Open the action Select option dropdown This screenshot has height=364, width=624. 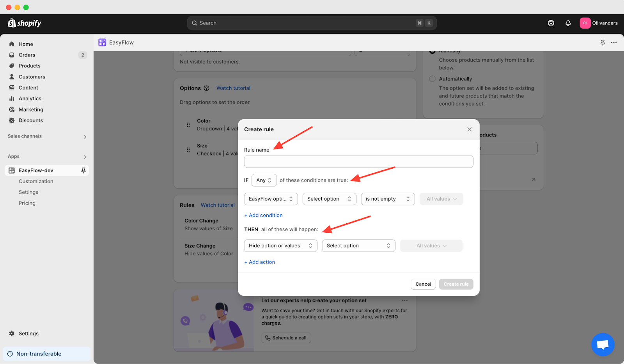[x=359, y=246]
